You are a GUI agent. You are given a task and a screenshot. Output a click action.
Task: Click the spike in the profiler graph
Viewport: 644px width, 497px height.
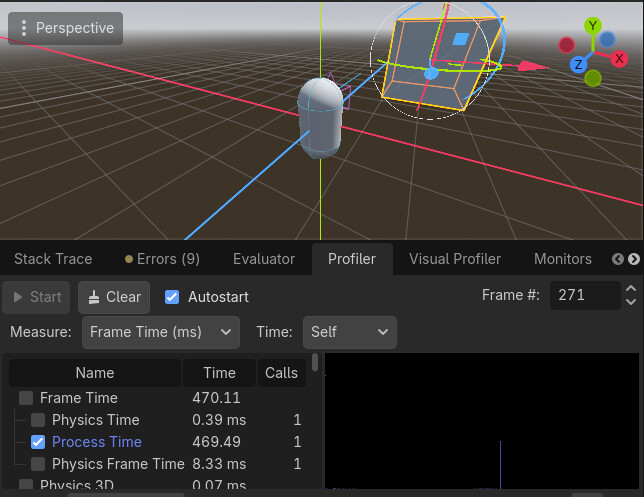point(500,465)
